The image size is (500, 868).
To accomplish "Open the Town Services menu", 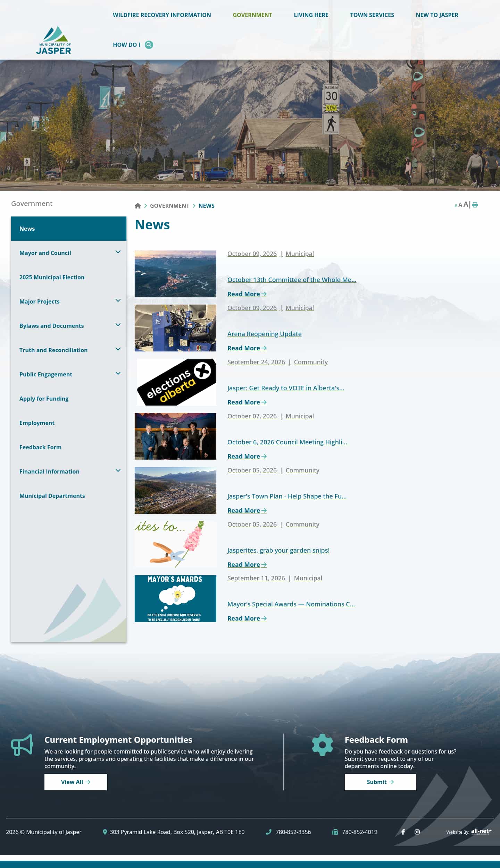I will pos(372,15).
